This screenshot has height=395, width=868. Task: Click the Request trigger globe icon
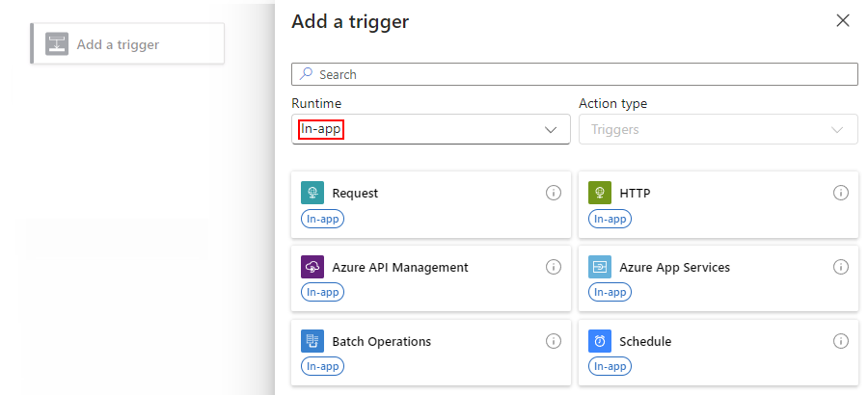(312, 193)
